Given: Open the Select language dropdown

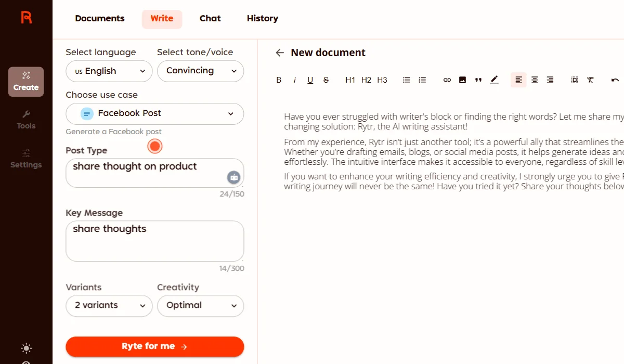Looking at the screenshot, I should pyautogui.click(x=109, y=71).
